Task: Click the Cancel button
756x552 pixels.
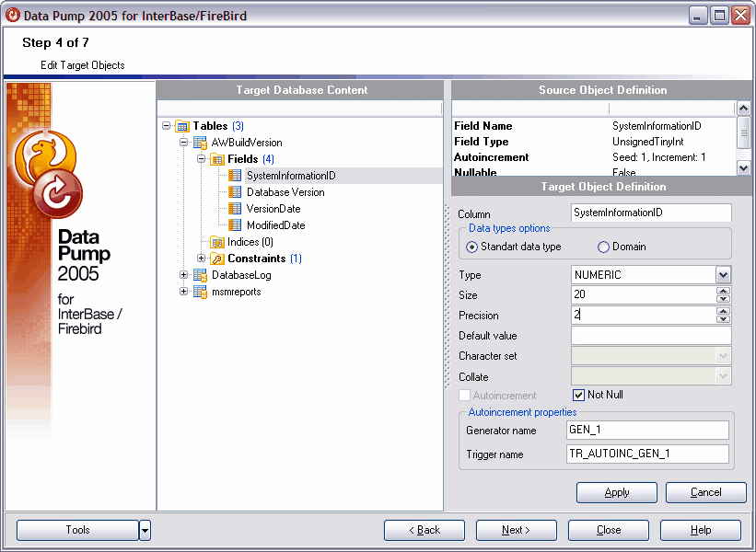Action: [x=706, y=492]
